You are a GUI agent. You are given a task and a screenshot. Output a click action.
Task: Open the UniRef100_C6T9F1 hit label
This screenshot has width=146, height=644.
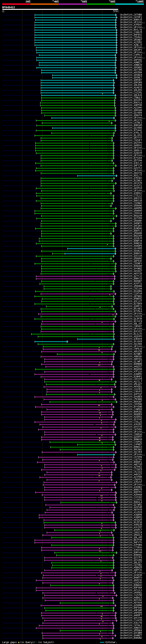point(131,17)
